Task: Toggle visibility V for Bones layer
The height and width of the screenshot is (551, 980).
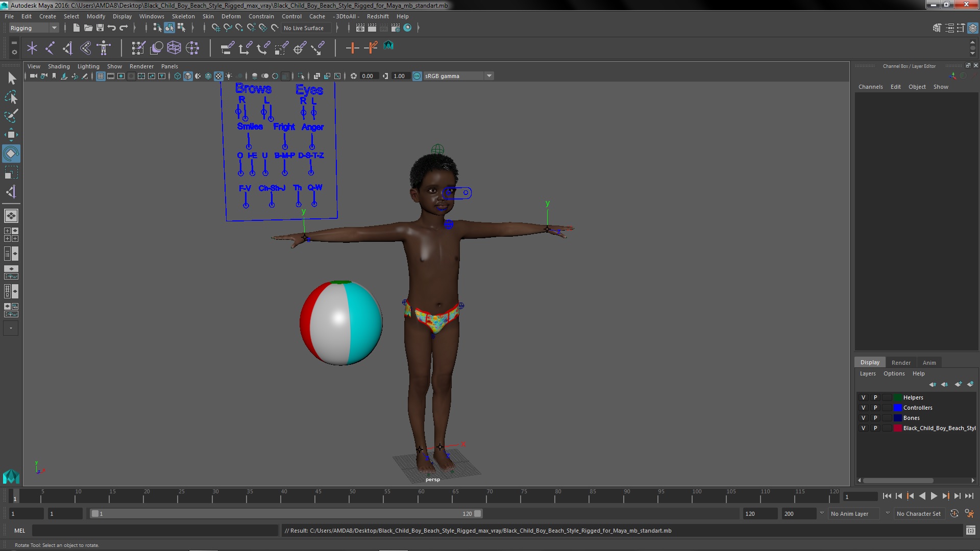Action: click(x=864, y=418)
